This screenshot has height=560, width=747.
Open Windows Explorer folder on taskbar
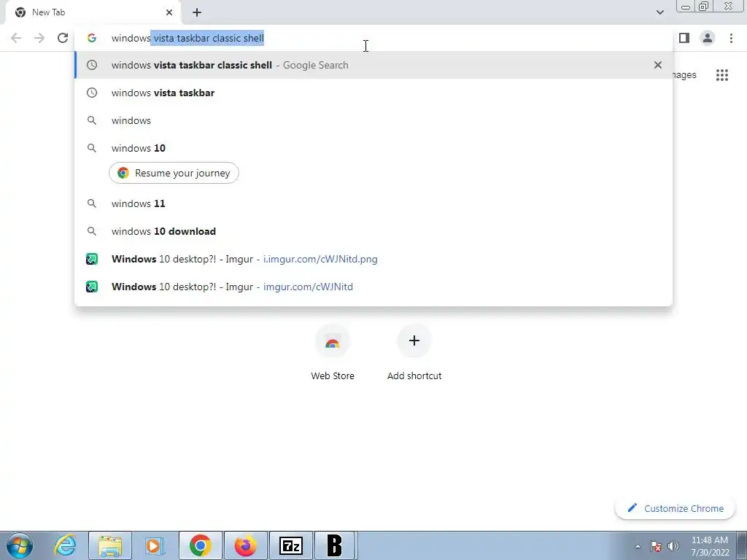pos(110,545)
